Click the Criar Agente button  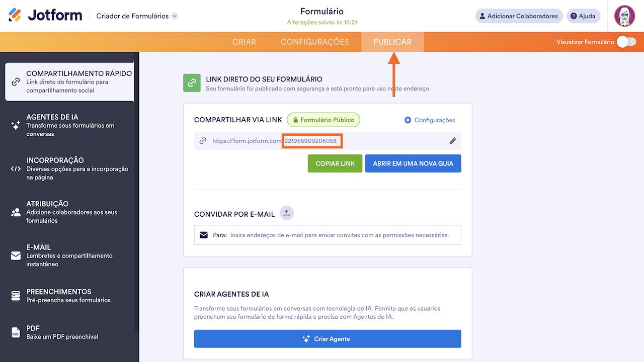point(327,338)
